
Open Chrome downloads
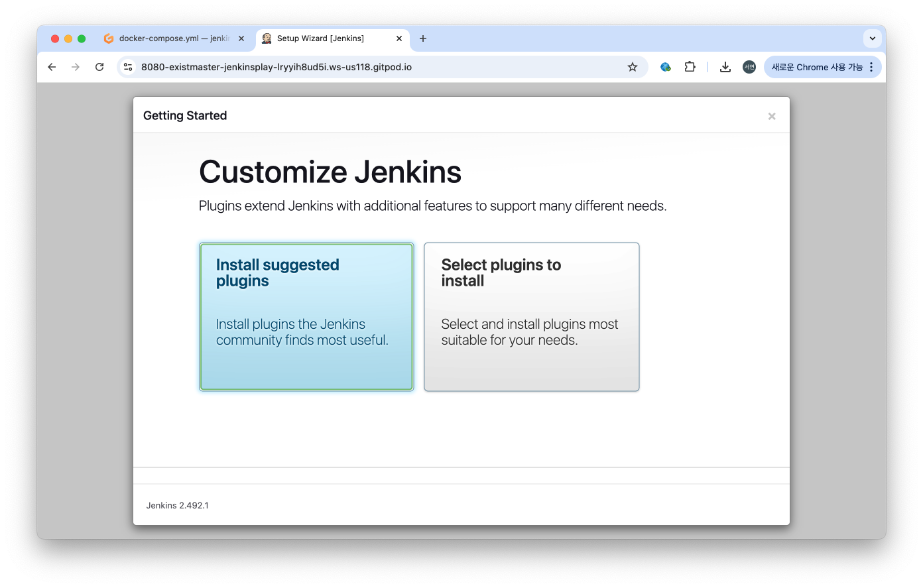point(725,67)
